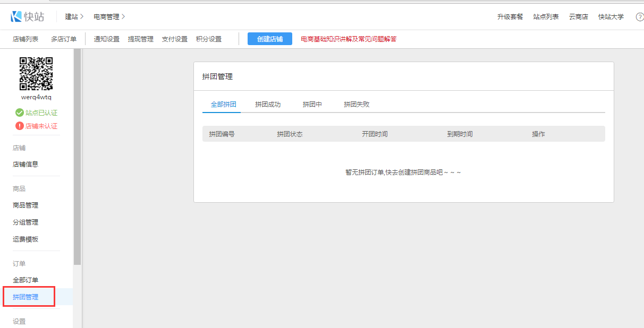Select the 全部拼团 tab
This screenshot has width=644, height=328.
pyautogui.click(x=223, y=105)
